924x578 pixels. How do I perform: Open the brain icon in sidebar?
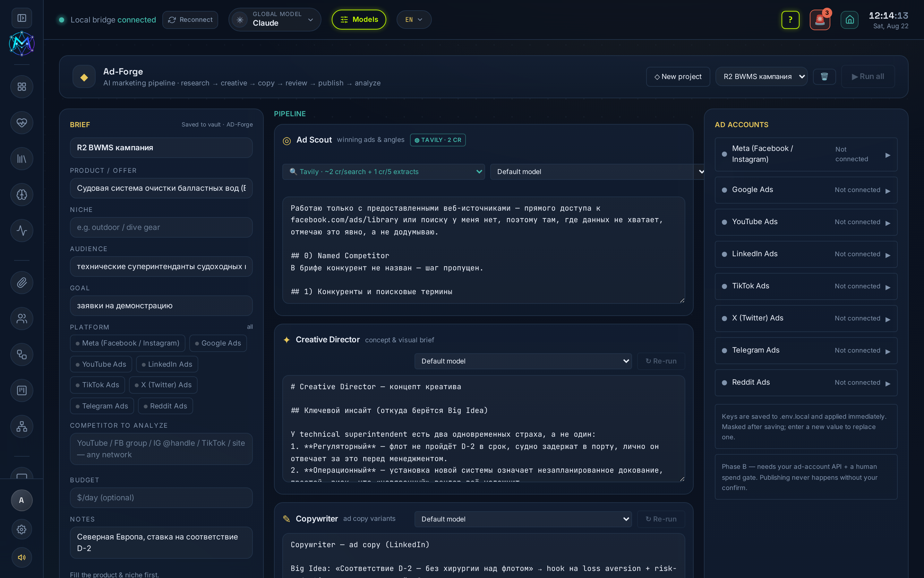pos(22,195)
